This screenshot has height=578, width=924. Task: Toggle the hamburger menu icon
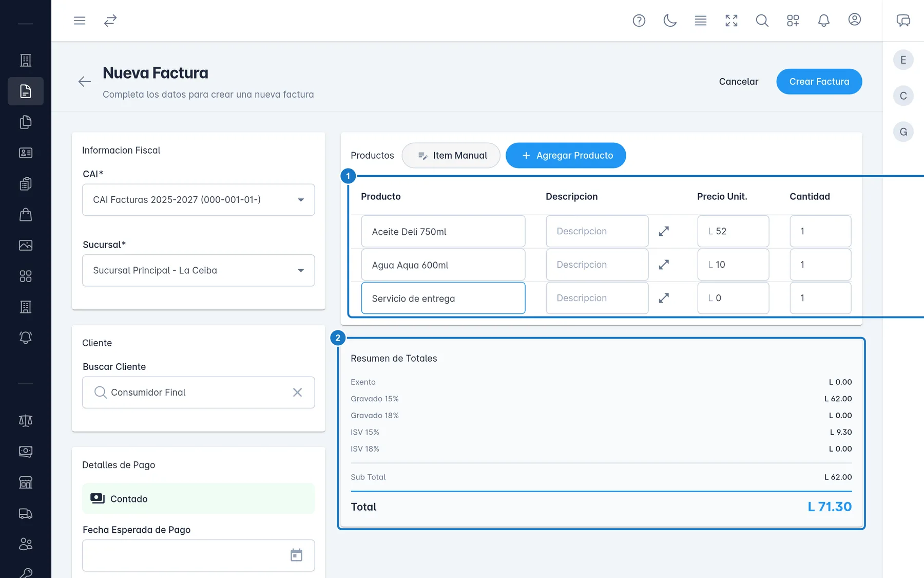tap(80, 21)
